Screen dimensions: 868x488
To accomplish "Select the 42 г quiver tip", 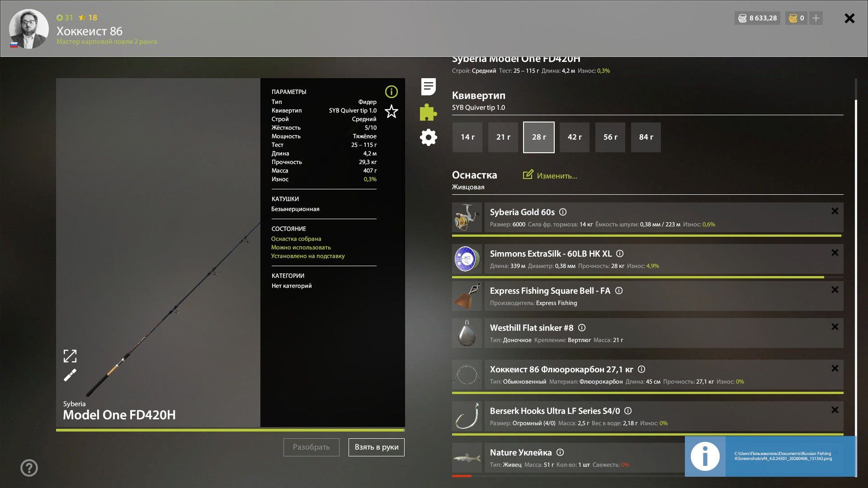I will tap(574, 137).
